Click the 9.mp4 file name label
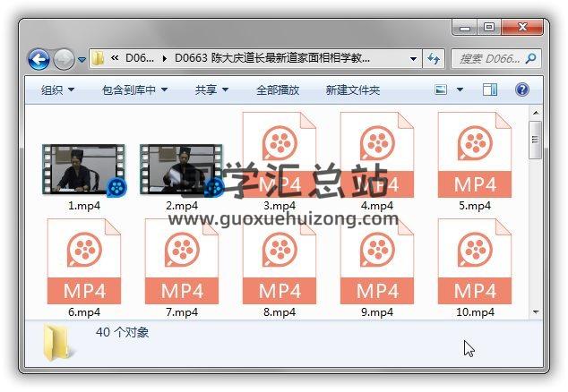The width and height of the screenshot is (568, 392). 377,312
